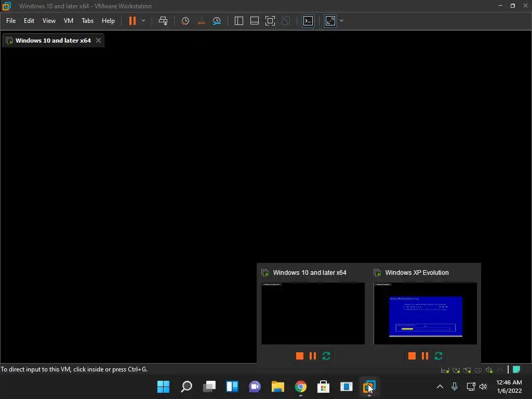This screenshot has width=532, height=399.
Task: Open Microsoft Store from the taskbar
Action: click(x=323, y=387)
